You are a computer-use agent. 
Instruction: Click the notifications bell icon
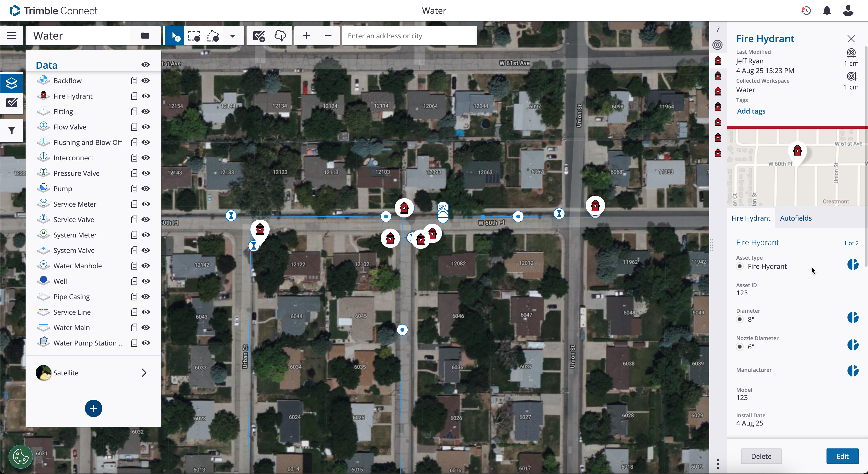point(827,10)
